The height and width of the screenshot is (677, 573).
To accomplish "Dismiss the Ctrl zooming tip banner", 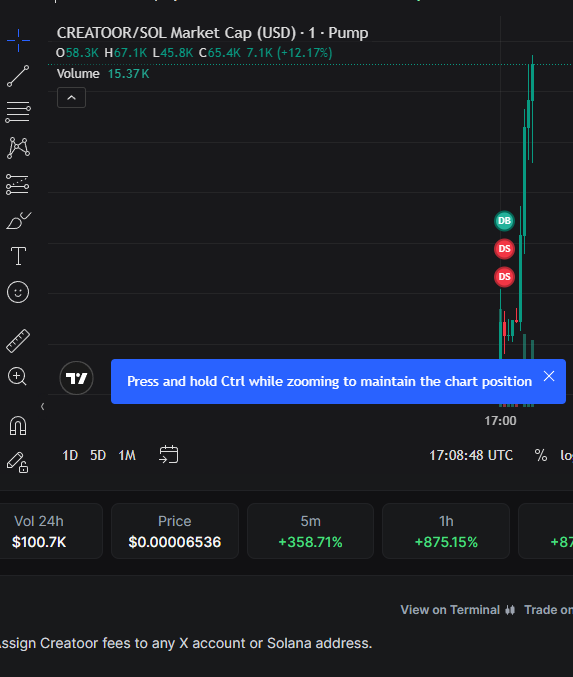I will (x=549, y=376).
